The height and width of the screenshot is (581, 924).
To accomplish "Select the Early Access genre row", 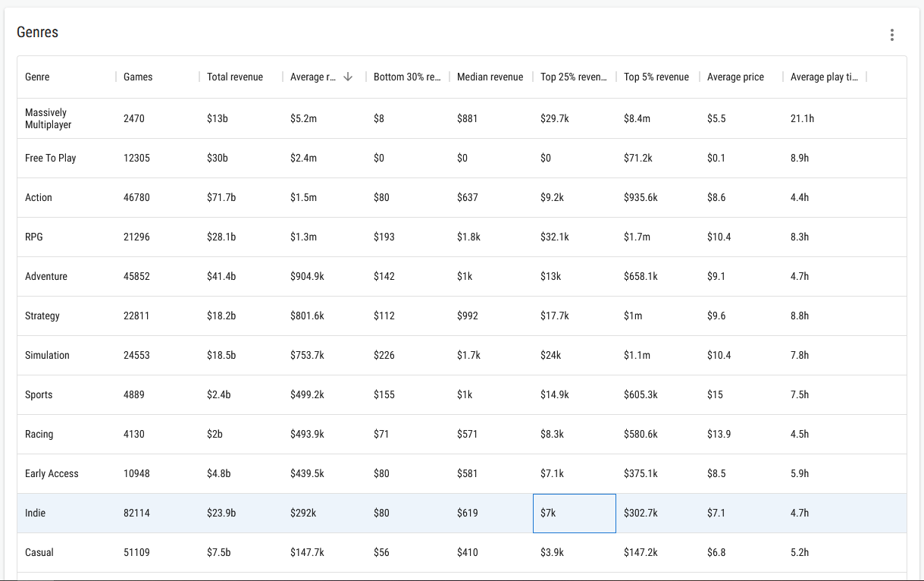I will 52,473.
